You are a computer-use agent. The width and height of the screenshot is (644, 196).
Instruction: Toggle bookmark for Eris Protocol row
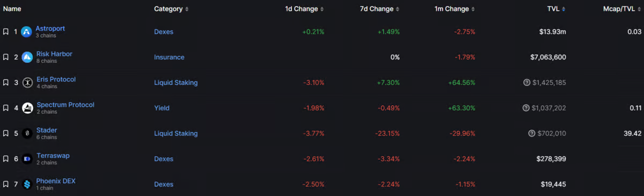click(5, 83)
